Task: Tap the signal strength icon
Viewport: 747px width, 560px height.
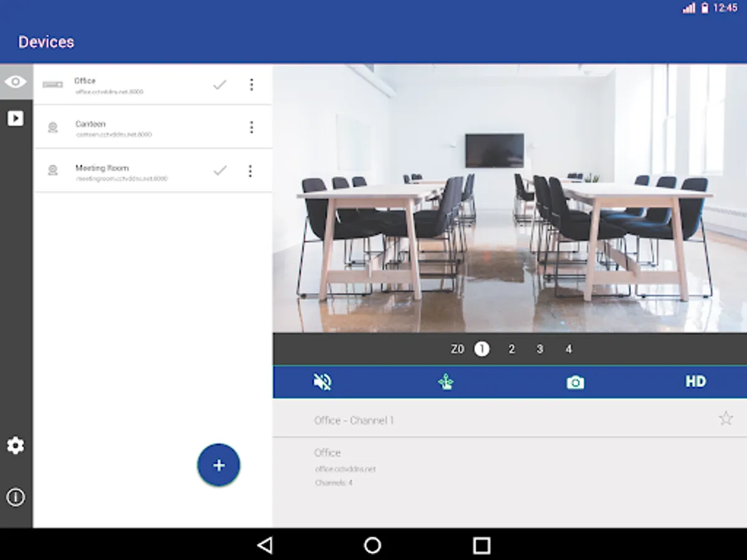Action: (x=689, y=8)
